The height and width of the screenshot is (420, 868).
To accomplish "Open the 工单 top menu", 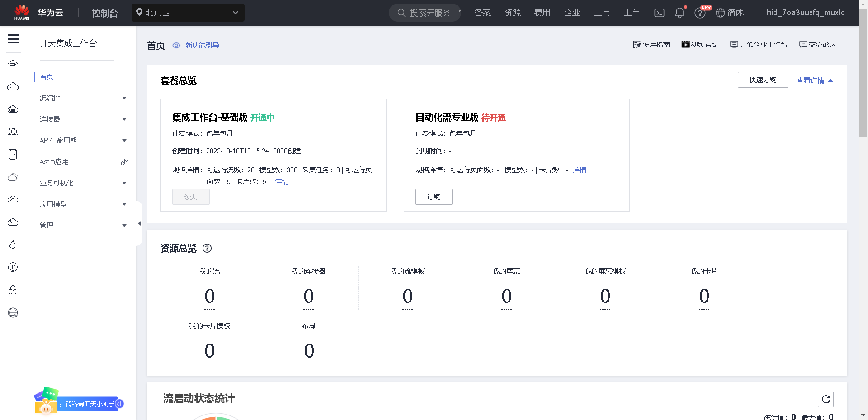I will tap(632, 13).
